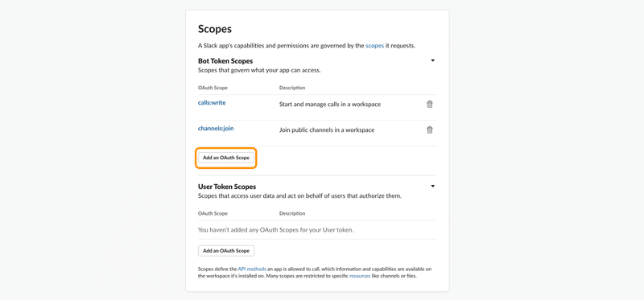644x300 pixels.
Task: Visit the resources link in the footer note
Action: pyautogui.click(x=358, y=277)
